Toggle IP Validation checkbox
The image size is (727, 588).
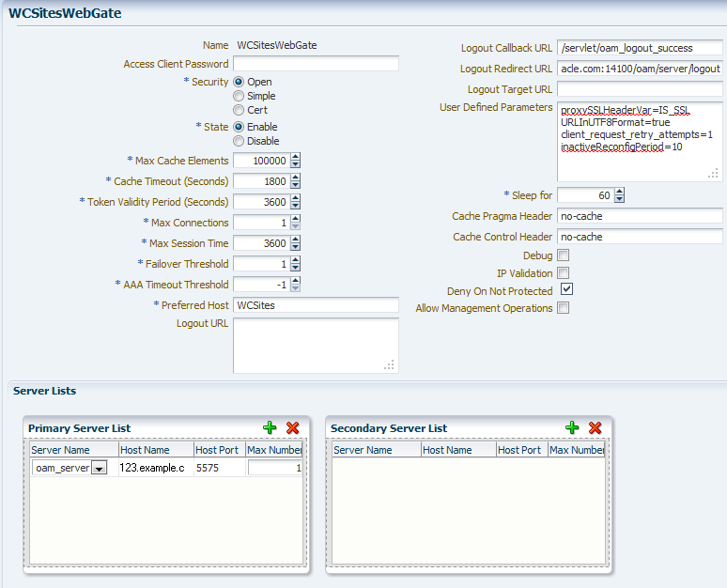[x=564, y=272]
